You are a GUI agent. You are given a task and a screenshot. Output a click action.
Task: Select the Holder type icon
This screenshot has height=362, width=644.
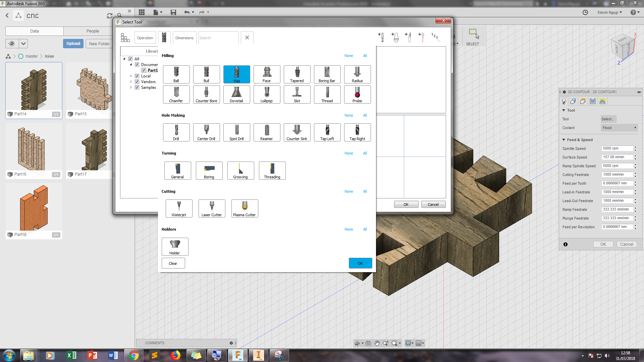coord(175,247)
